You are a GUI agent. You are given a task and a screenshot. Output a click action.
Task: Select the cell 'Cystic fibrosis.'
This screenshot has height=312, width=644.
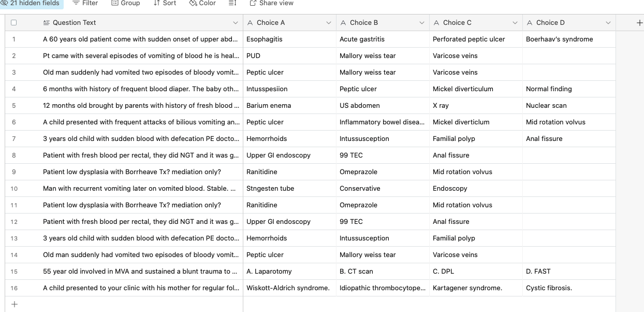(569, 288)
